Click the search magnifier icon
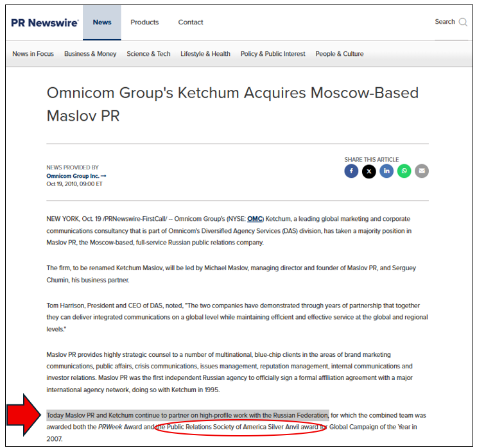The width and height of the screenshot is (477, 448). coord(463,22)
